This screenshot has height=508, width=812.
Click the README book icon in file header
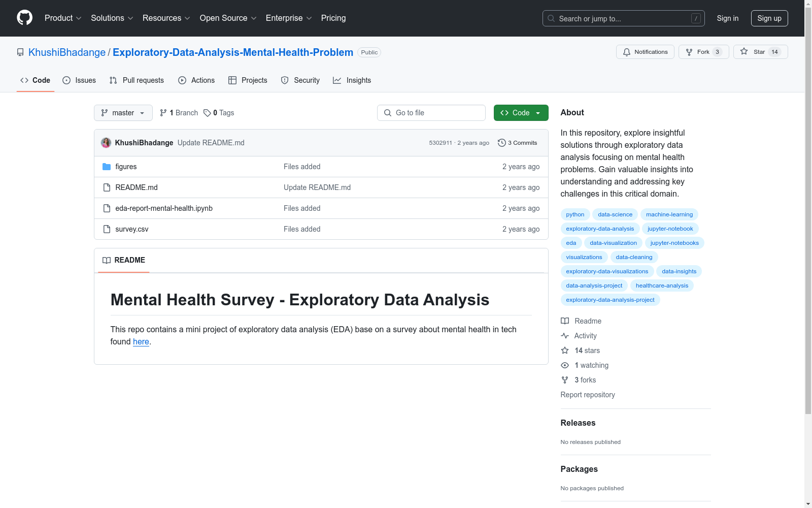tap(107, 260)
